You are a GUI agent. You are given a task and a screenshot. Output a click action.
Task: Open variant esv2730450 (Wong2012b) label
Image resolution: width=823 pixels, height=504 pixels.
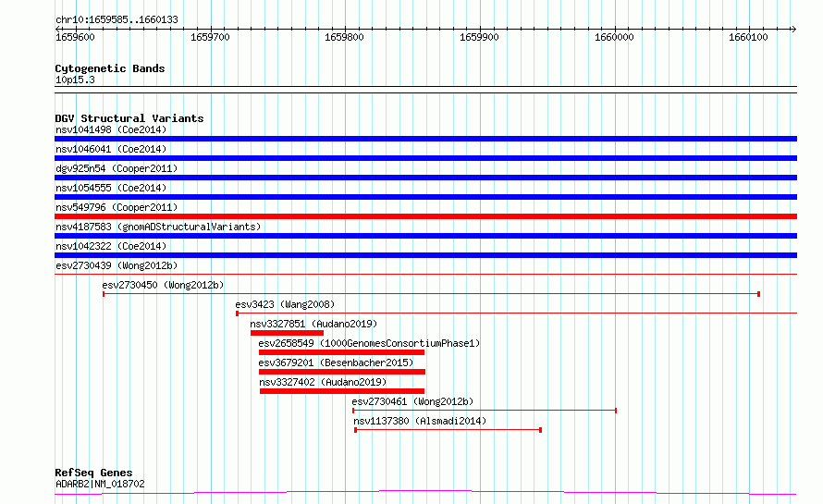(x=163, y=285)
